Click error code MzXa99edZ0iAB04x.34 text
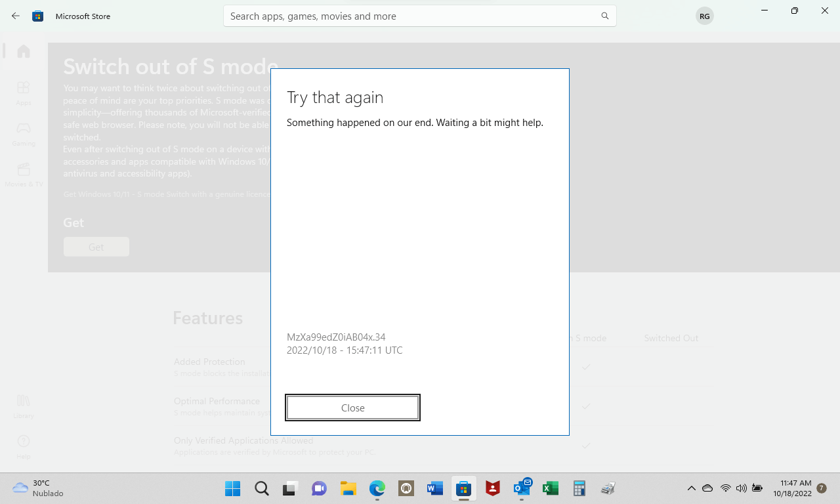 tap(336, 337)
